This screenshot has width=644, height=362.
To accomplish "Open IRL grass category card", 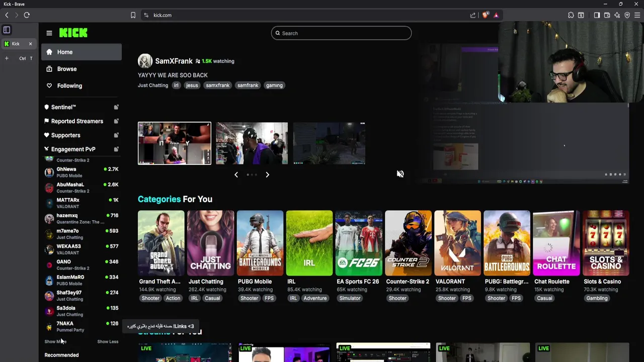I will (x=309, y=243).
